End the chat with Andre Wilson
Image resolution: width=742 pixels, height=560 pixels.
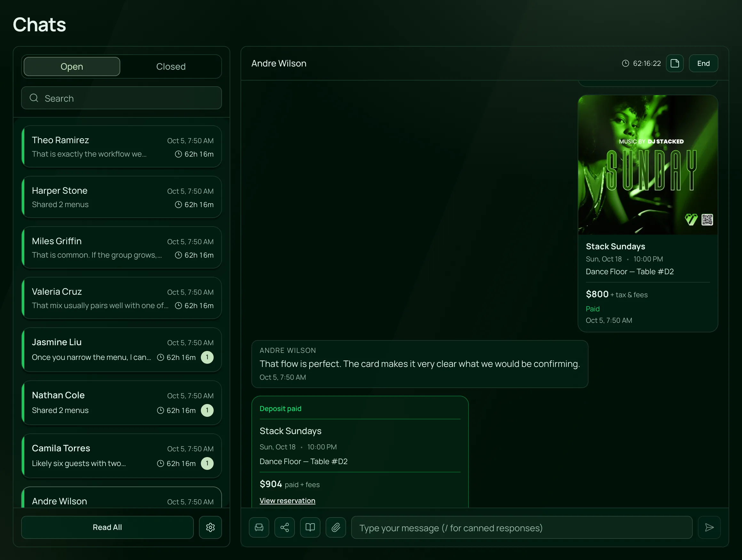pos(703,63)
